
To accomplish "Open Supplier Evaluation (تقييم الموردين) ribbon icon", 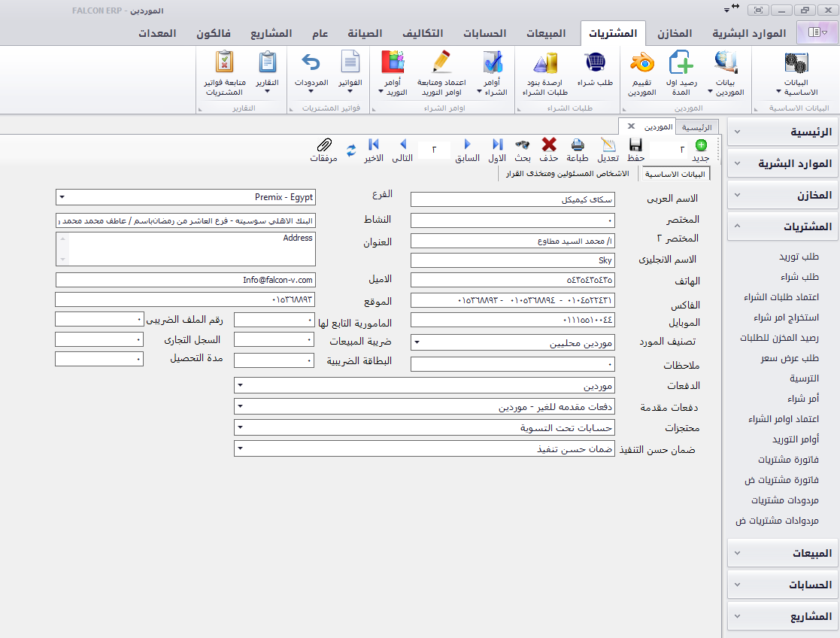I will (641, 63).
